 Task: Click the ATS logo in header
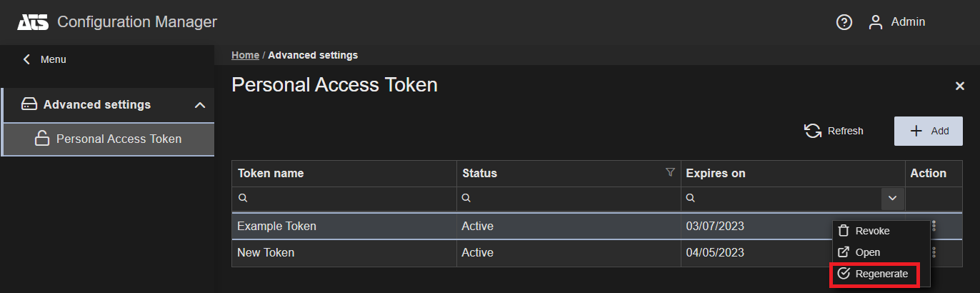(33, 22)
